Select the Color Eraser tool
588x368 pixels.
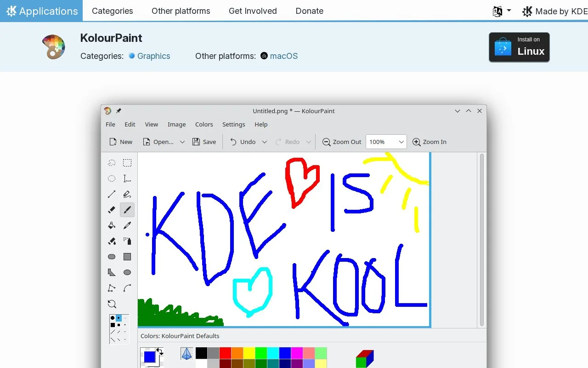coord(112,241)
